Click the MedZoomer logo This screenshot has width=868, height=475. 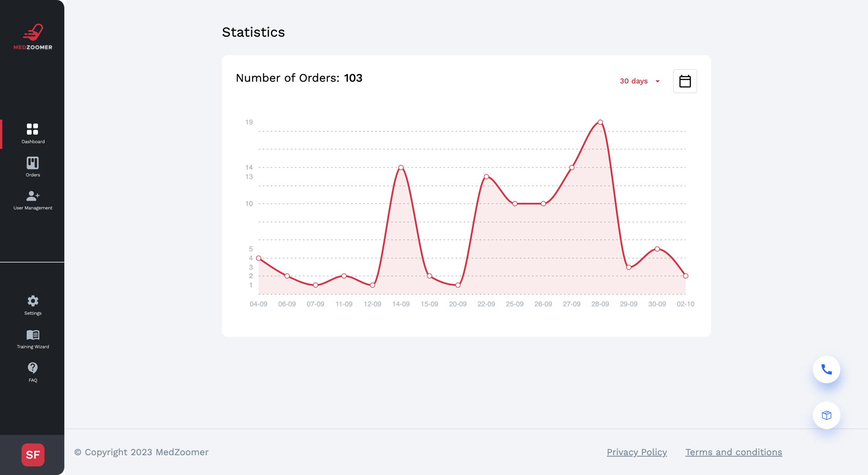(33, 37)
